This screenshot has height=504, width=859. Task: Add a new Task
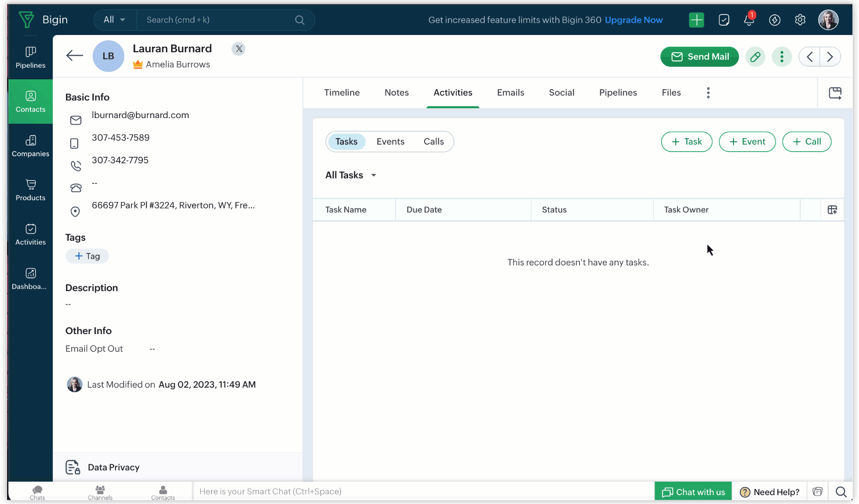686,142
